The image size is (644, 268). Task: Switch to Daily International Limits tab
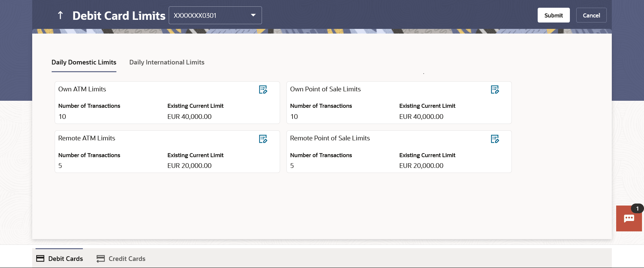[x=167, y=62]
